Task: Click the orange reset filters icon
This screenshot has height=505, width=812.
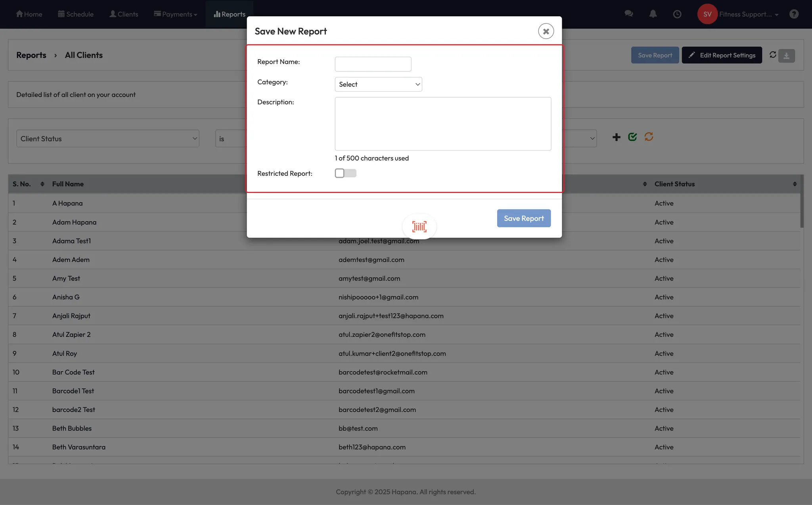Action: tap(649, 137)
